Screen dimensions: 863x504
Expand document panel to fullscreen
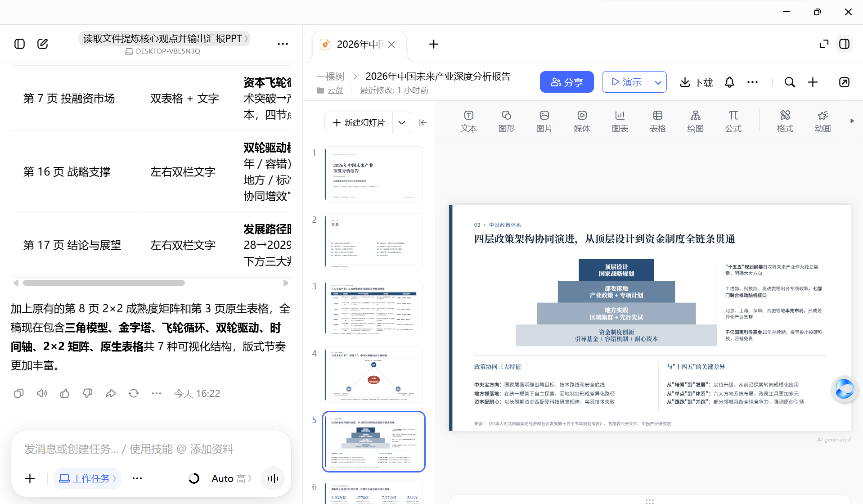(x=824, y=44)
